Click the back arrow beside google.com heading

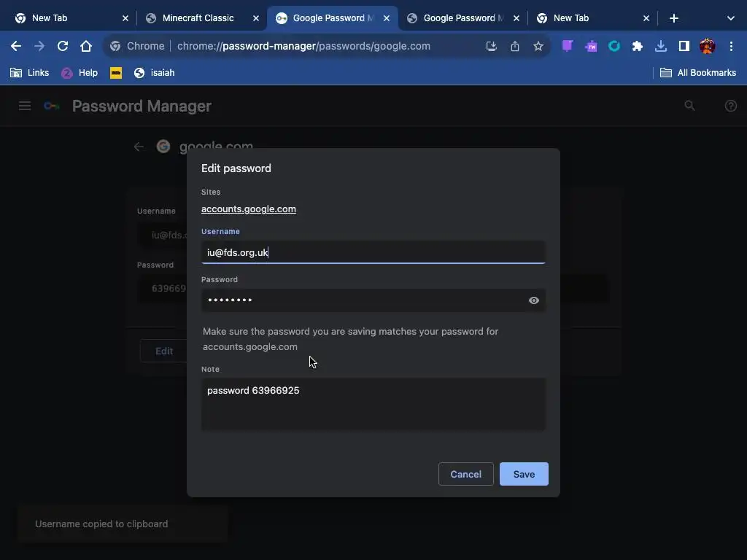coord(139,147)
